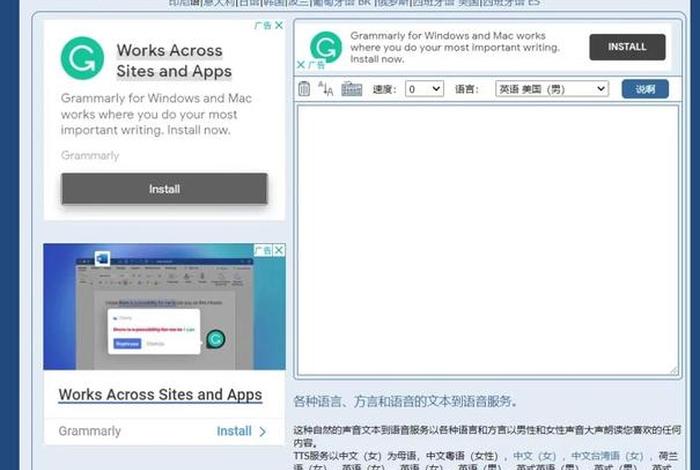700x470 pixels.
Task: Open the underlined "Works Across Sites and Apps" link
Action: [160, 395]
